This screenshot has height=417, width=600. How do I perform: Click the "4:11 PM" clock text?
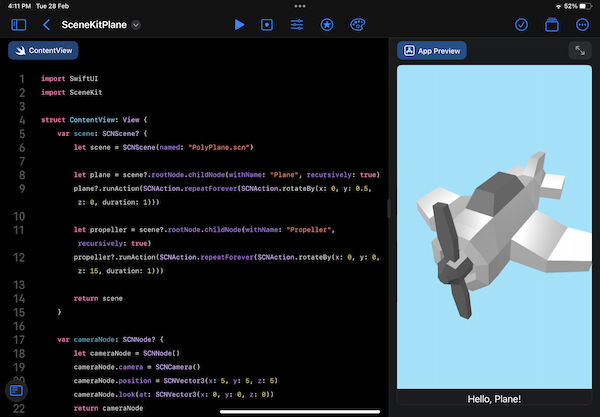(20, 6)
